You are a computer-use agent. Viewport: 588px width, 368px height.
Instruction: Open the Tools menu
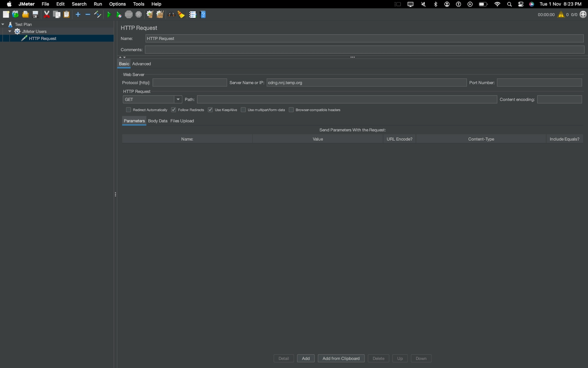point(139,4)
